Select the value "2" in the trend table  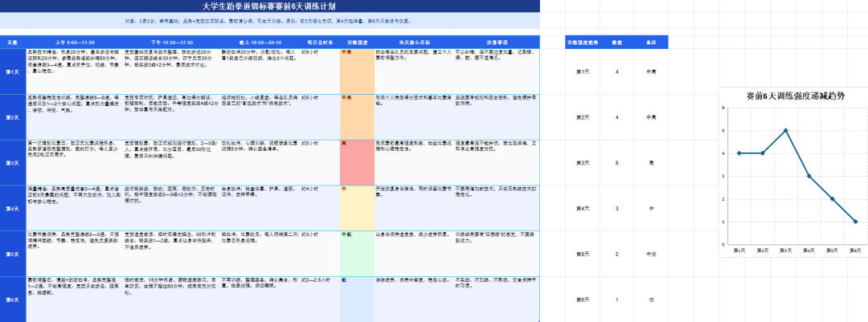point(616,254)
